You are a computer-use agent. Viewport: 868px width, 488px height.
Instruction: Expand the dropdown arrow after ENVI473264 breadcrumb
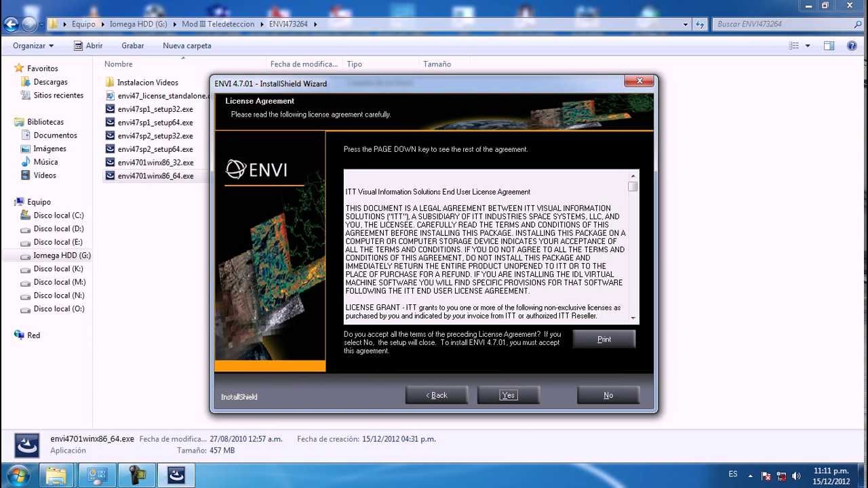coord(315,24)
